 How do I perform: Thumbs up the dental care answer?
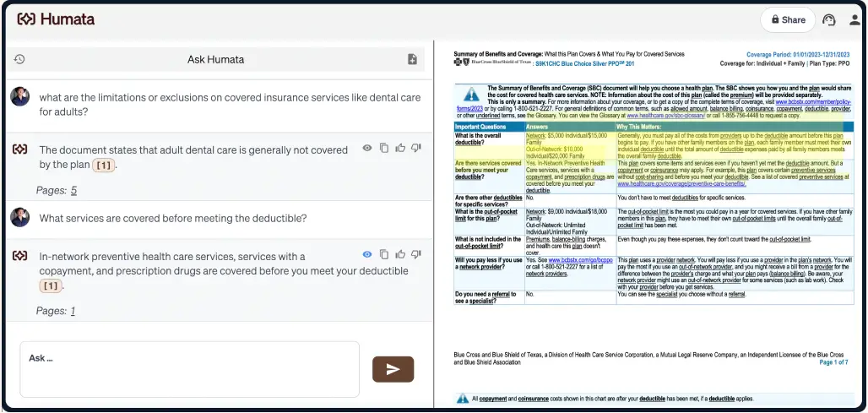(401, 148)
